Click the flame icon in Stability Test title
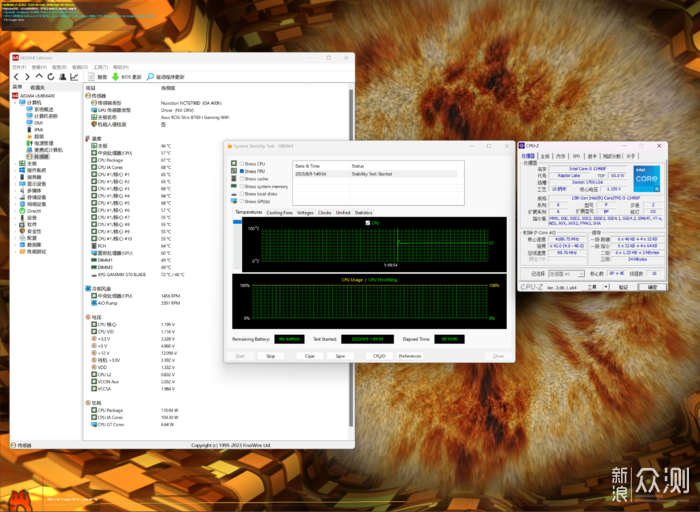Viewport: 700px width, 512px height. (230, 146)
